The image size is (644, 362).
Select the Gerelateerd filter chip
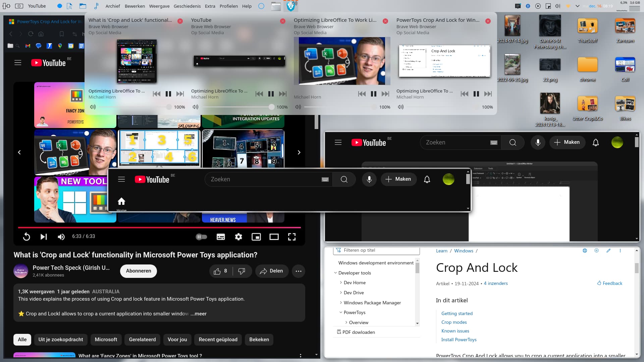142,340
